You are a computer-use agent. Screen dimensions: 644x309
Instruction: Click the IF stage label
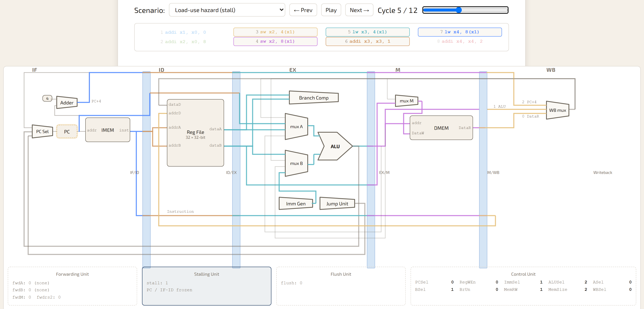click(34, 70)
